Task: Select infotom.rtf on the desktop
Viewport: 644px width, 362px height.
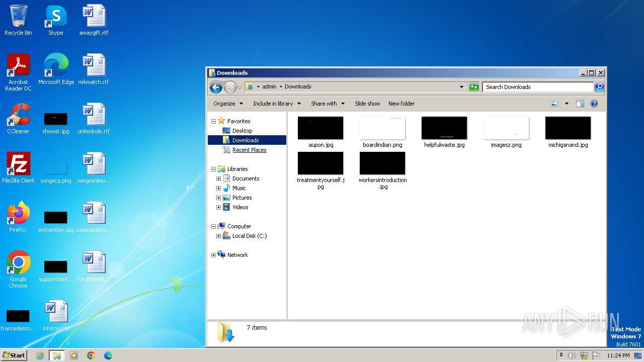Action: pos(56,316)
